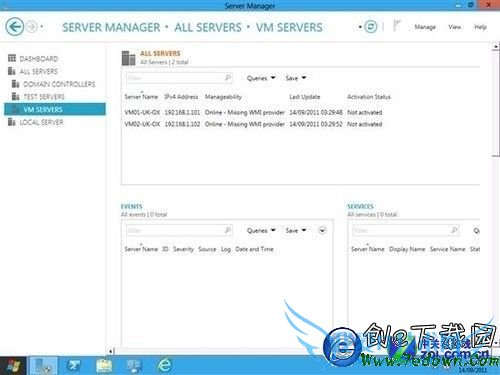500x375 pixels.
Task: Open the Windows Start button
Action: pyautogui.click(x=13, y=366)
